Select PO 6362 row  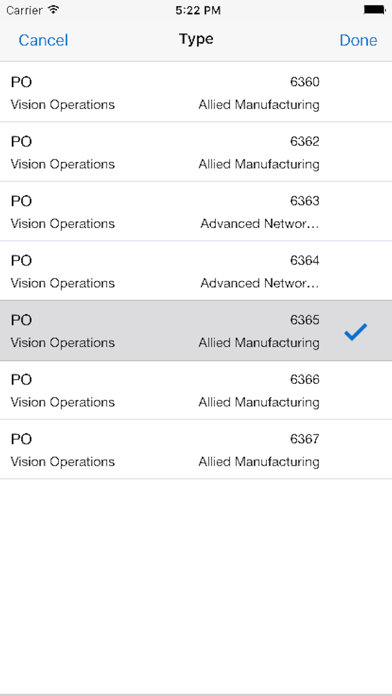tap(196, 151)
